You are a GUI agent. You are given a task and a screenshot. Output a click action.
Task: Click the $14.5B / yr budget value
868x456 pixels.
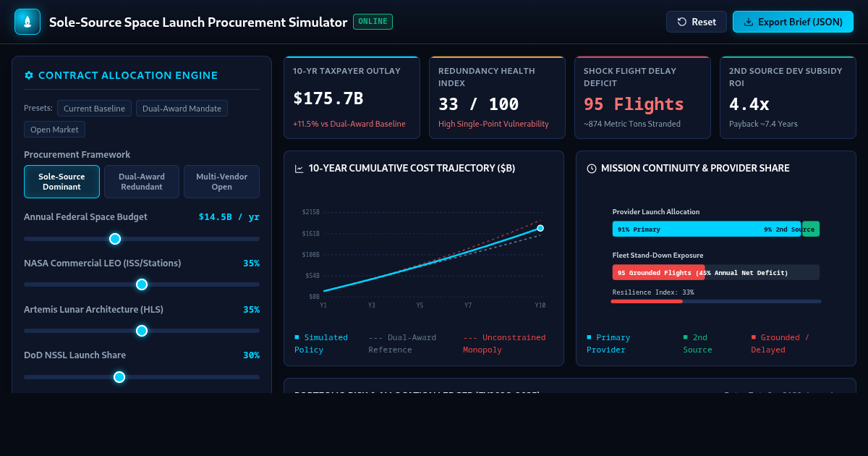[229, 216]
